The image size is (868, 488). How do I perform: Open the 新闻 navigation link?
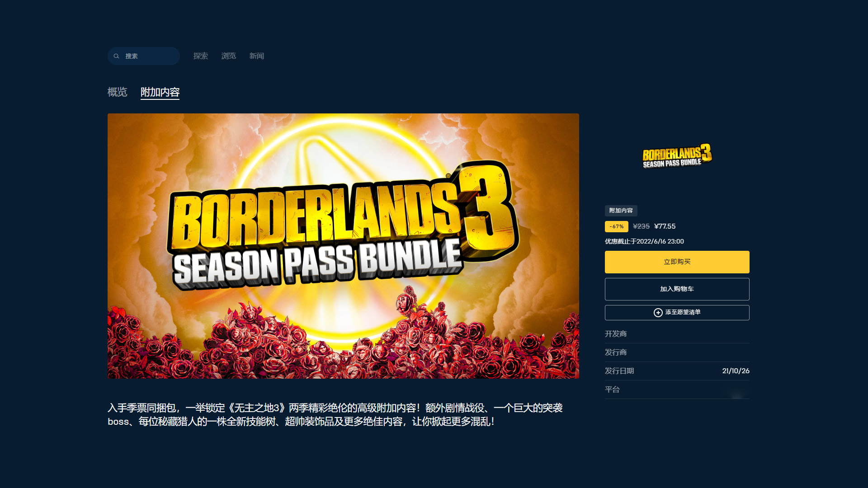[257, 56]
